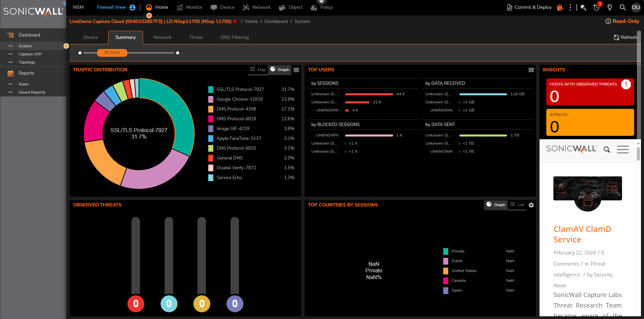Switch Top Countries to Graph view
The width and height of the screenshot is (644, 319).
(x=496, y=205)
